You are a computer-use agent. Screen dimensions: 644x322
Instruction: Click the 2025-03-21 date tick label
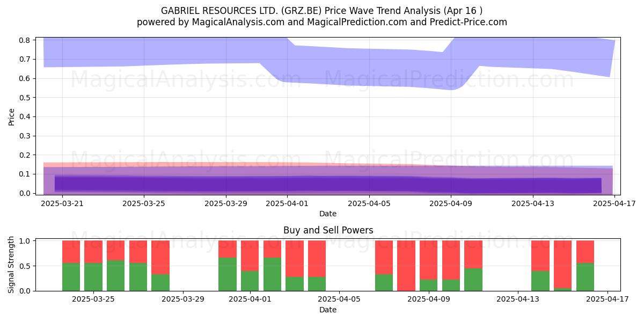[62, 203]
